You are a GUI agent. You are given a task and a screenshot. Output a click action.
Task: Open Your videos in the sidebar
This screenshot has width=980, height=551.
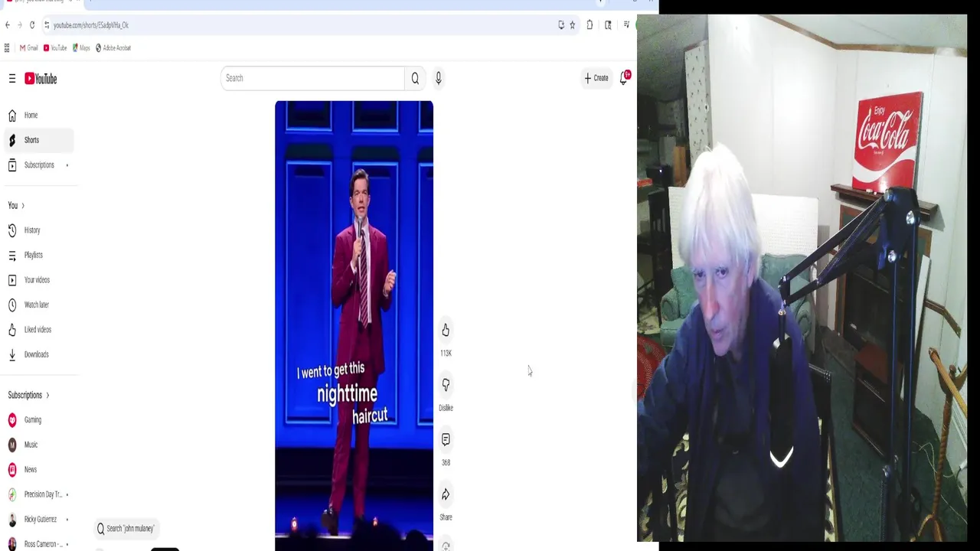pyautogui.click(x=39, y=280)
